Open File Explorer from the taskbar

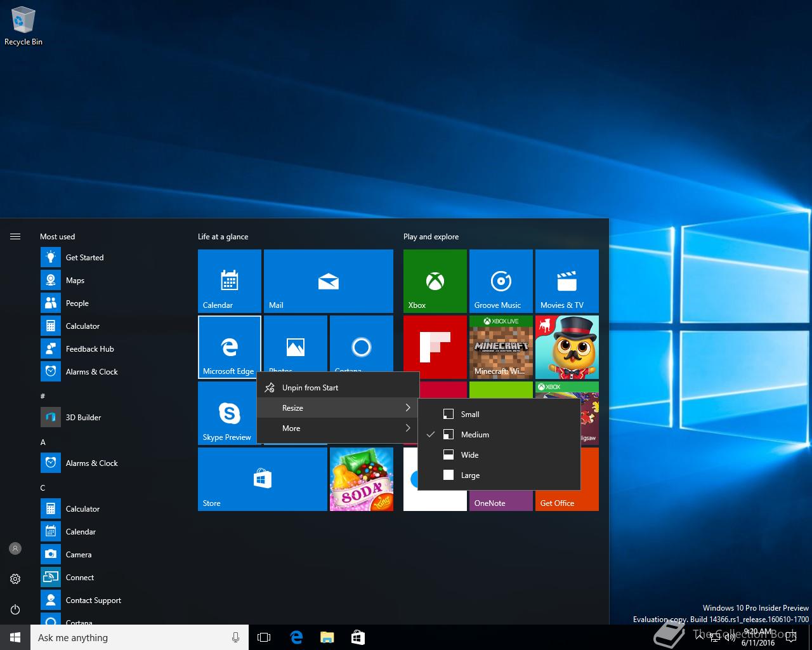[327, 637]
